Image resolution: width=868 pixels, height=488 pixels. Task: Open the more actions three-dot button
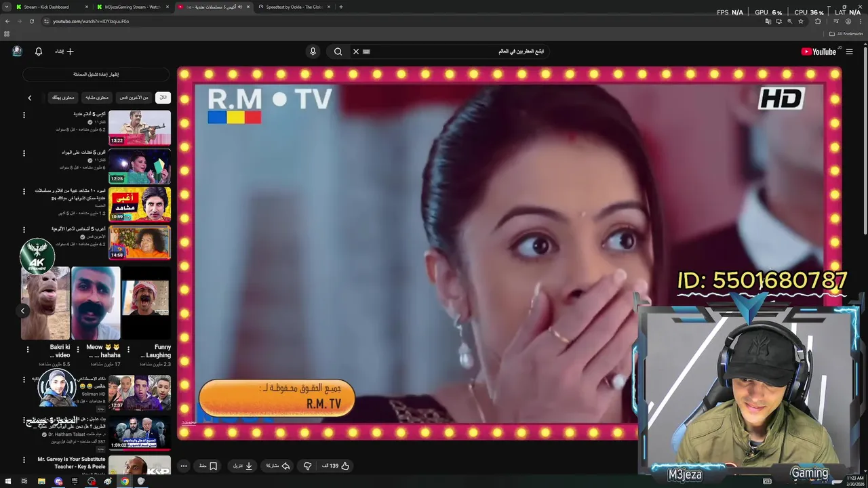[x=184, y=466]
